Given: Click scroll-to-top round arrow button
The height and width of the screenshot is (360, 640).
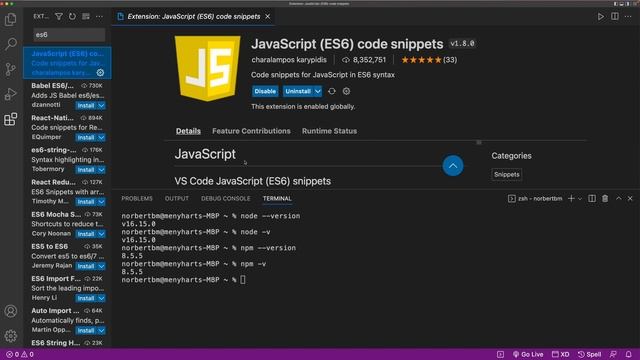Looking at the screenshot, I should pyautogui.click(x=453, y=166).
